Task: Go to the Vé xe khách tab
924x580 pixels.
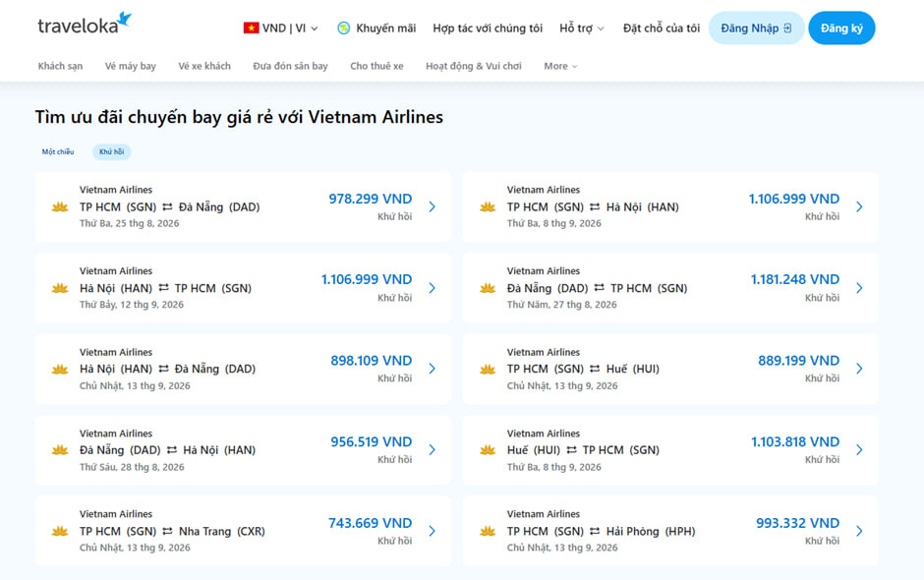Action: click(x=204, y=66)
